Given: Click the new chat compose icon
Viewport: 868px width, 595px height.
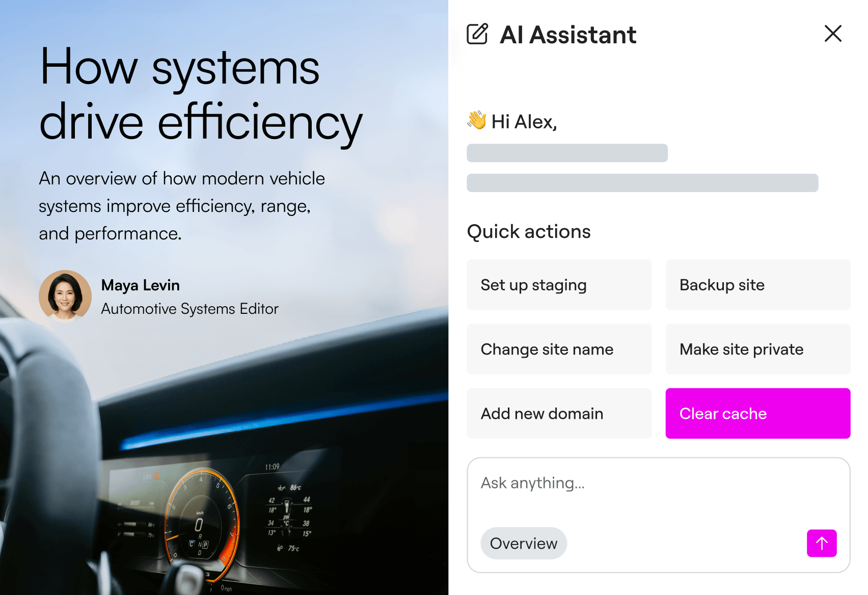Looking at the screenshot, I should tap(477, 34).
